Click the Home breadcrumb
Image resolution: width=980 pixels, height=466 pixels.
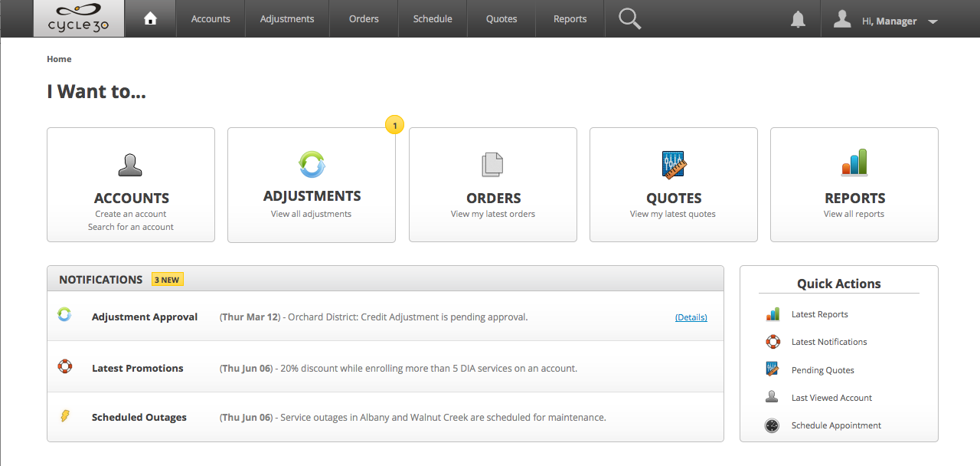59,59
